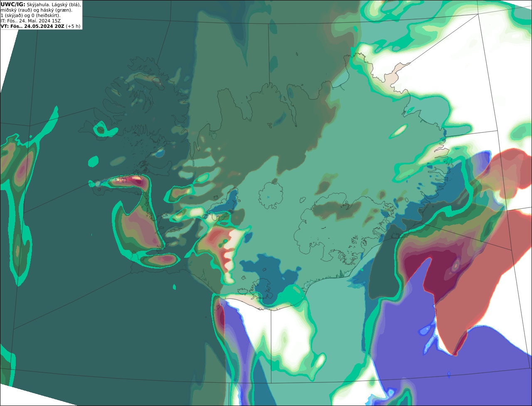This screenshot has height=406, width=532.
Task: Click the 'IT: Fös.. 24. Maí. 2024 15Z' line
Action: pos(31,21)
